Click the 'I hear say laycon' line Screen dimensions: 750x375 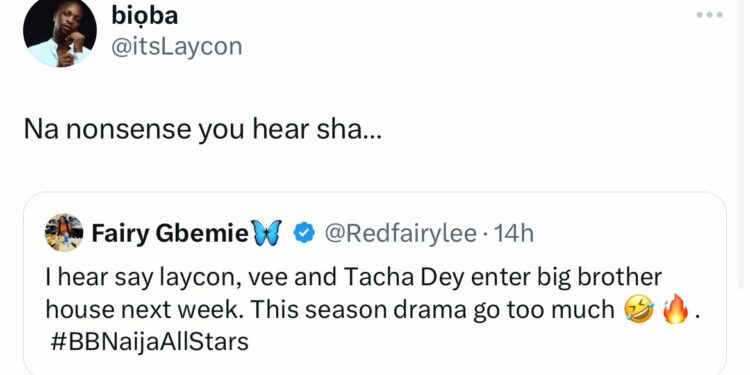[x=353, y=278]
